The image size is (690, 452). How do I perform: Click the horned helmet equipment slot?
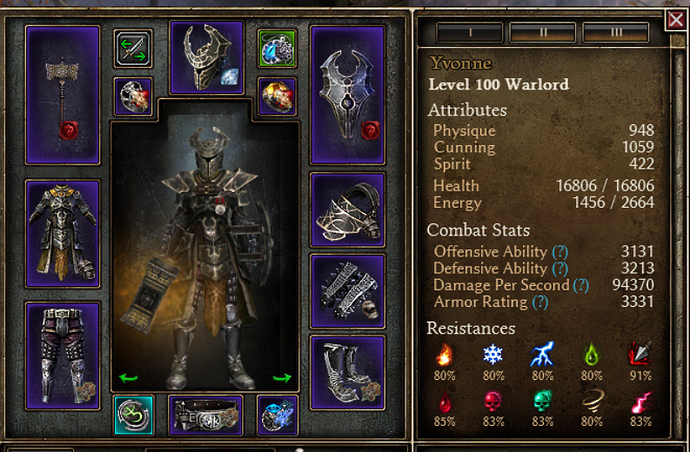tap(206, 57)
